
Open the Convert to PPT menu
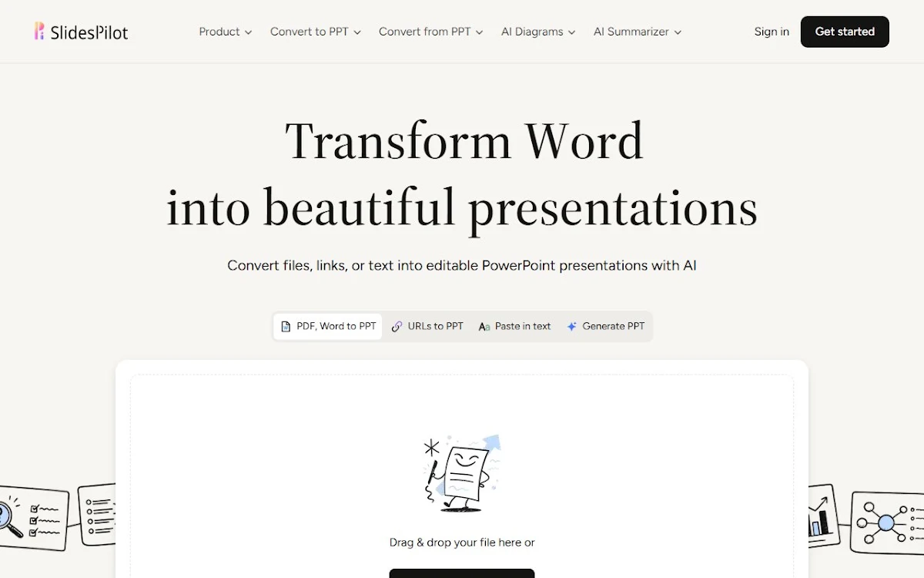click(x=316, y=32)
